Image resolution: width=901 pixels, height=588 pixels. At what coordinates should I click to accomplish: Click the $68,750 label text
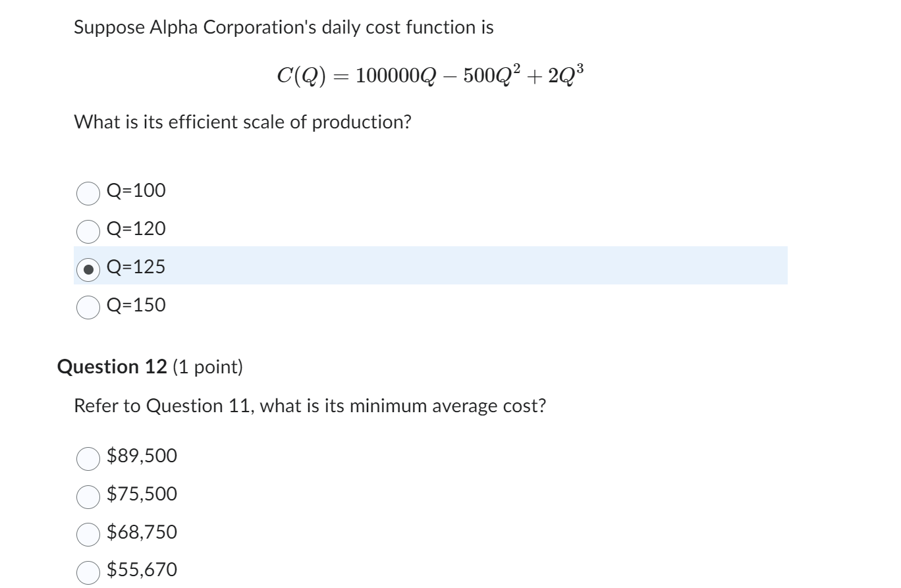(x=140, y=532)
